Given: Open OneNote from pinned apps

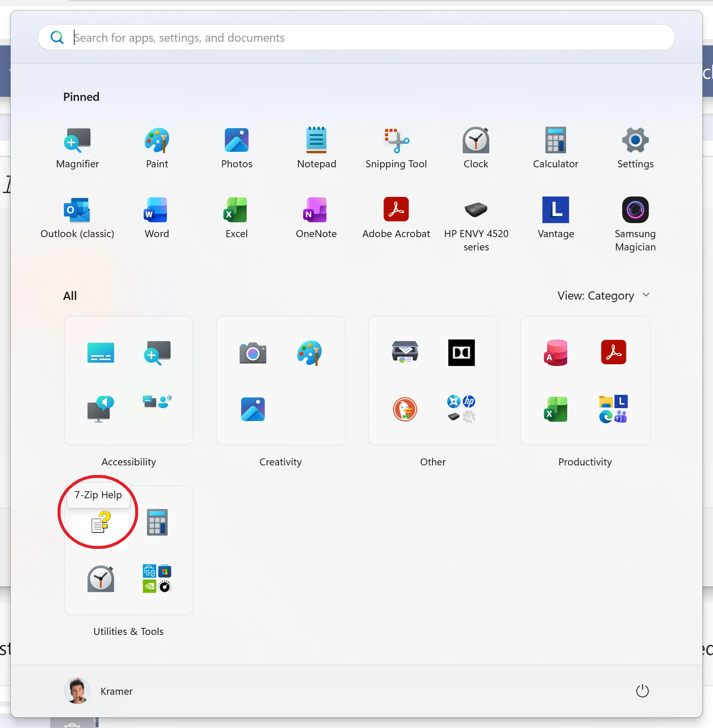Looking at the screenshot, I should coord(316,218).
